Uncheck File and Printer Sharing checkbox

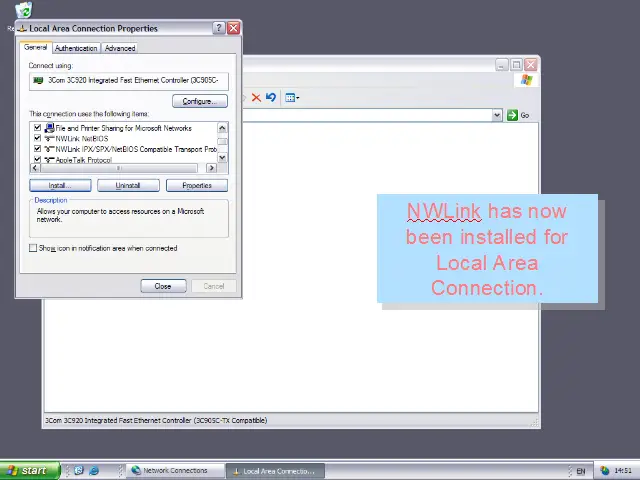click(x=38, y=127)
